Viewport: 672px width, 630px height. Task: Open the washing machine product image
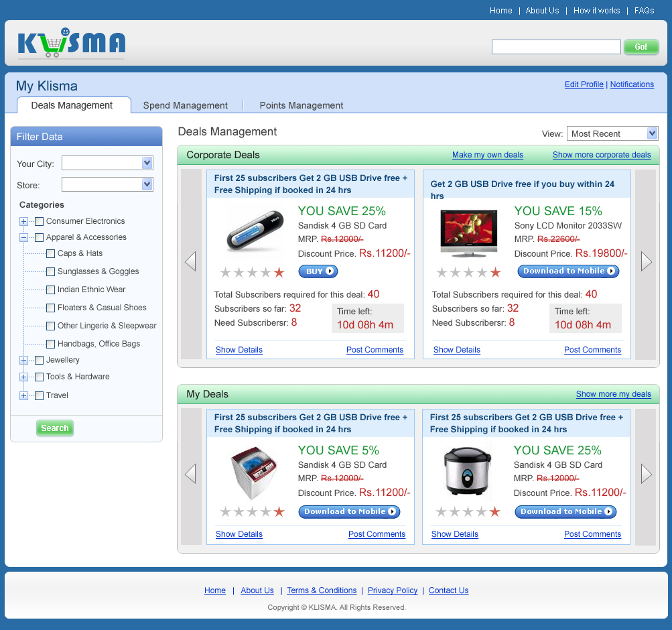254,472
